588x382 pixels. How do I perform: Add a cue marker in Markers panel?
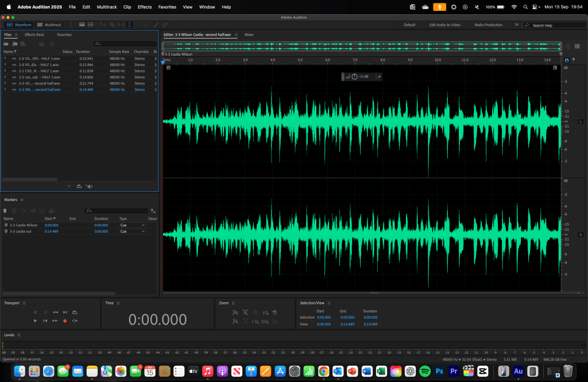[x=6, y=211]
